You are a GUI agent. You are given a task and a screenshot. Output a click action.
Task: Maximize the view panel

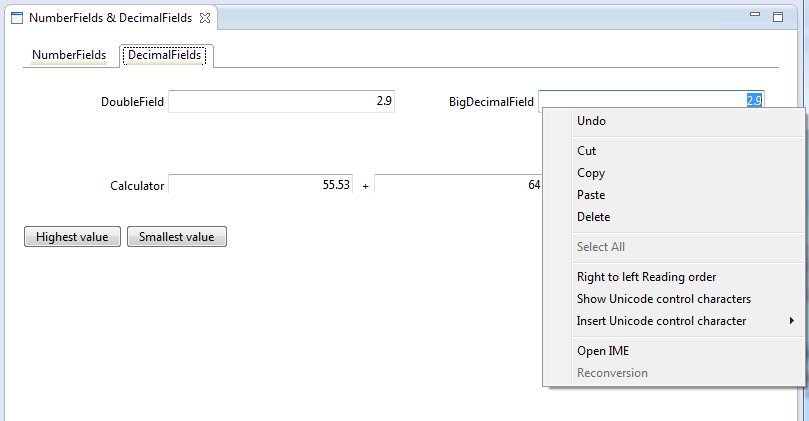coord(778,17)
